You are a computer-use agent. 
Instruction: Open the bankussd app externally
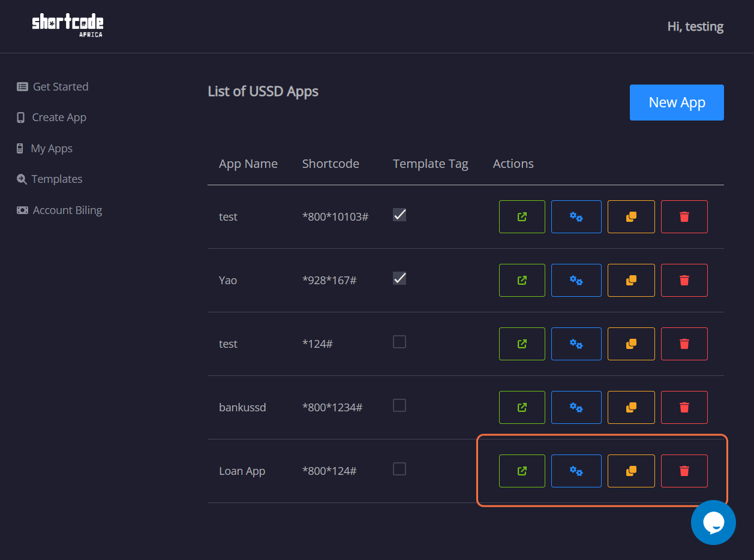pos(522,407)
